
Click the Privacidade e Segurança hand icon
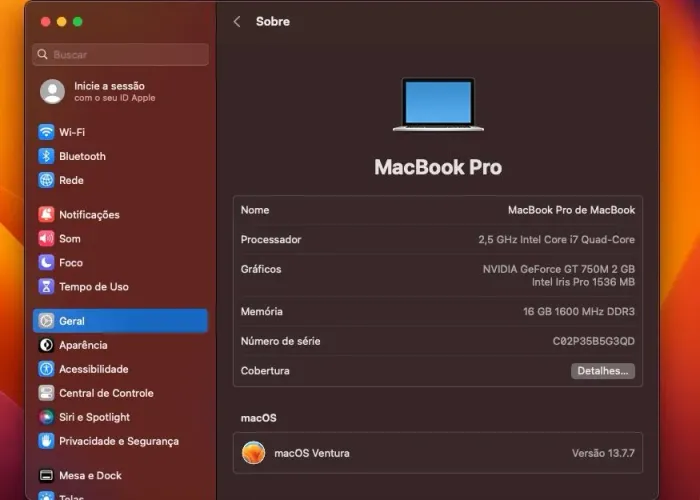coord(46,442)
